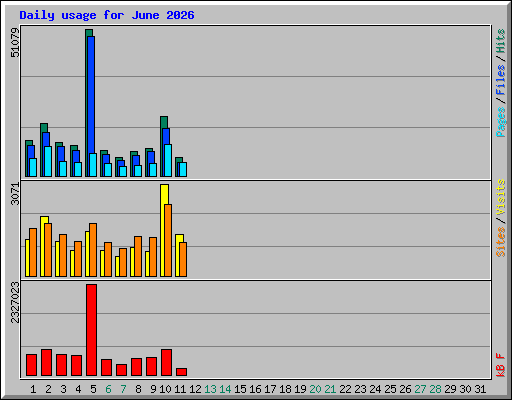
Task: Click green weekend day label 7
Action: pos(123,389)
